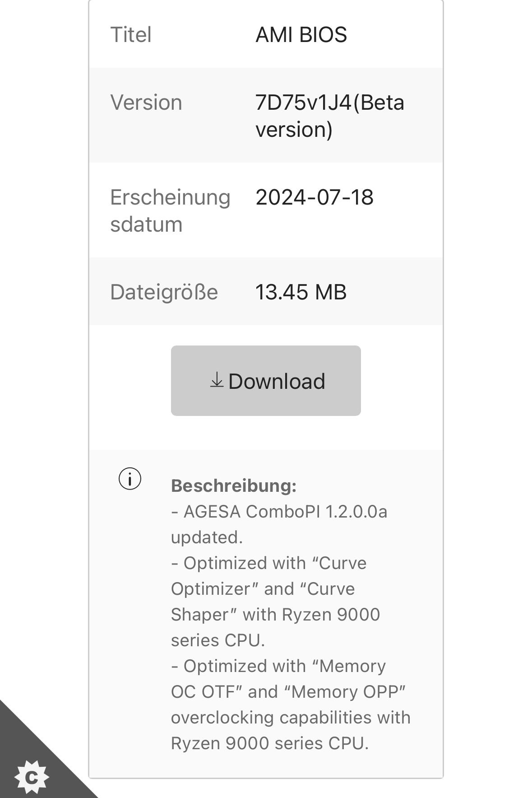Select the 7D75v1J4 version text

303,103
